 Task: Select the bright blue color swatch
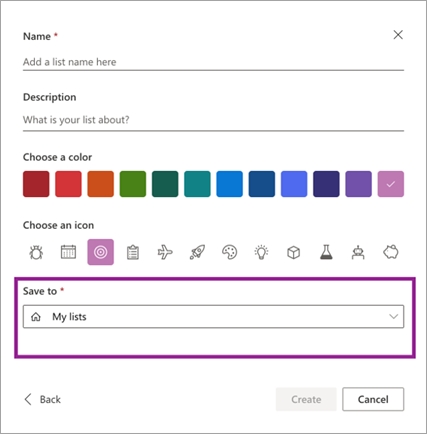pyautogui.click(x=229, y=184)
